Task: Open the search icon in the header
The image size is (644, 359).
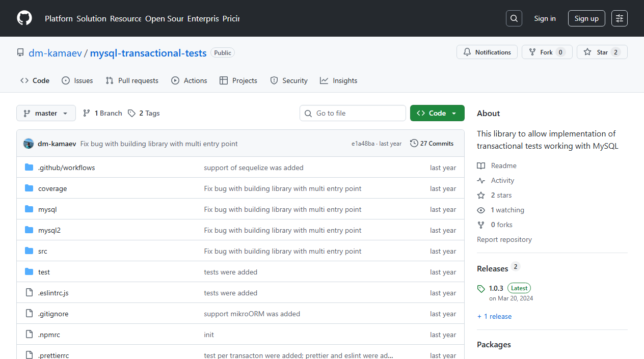Action: coord(514,18)
